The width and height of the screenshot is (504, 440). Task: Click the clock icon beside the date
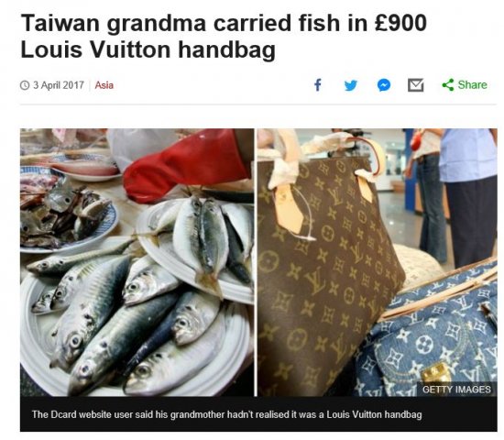25,85
